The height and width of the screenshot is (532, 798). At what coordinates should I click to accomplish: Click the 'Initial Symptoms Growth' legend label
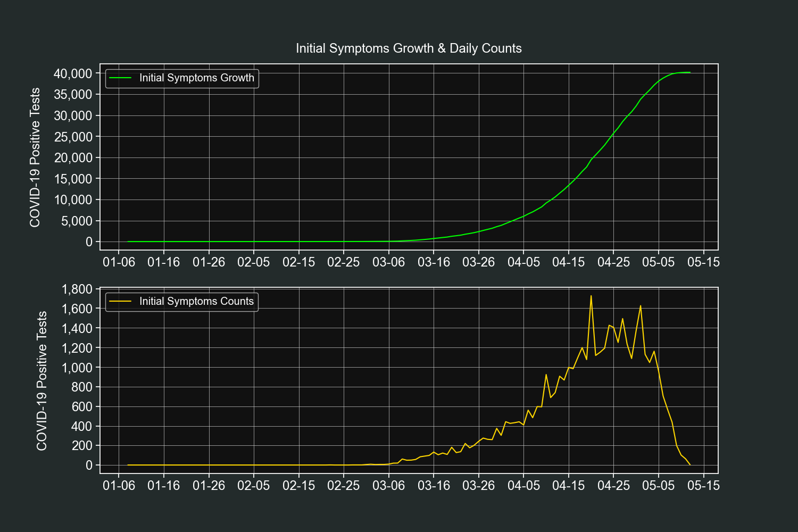pos(197,78)
